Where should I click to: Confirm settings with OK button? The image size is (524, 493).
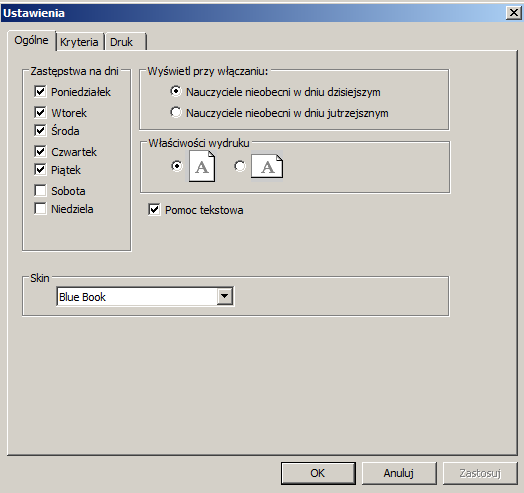pyautogui.click(x=318, y=473)
